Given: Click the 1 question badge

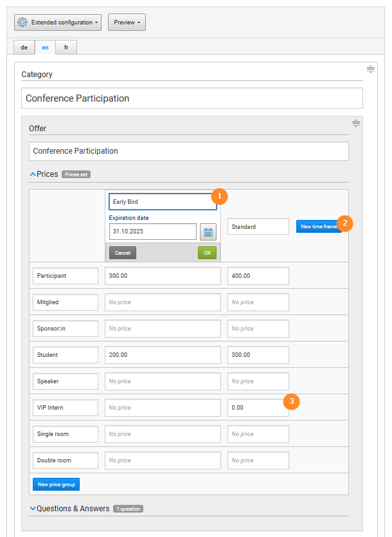Looking at the screenshot, I should pyautogui.click(x=128, y=508).
